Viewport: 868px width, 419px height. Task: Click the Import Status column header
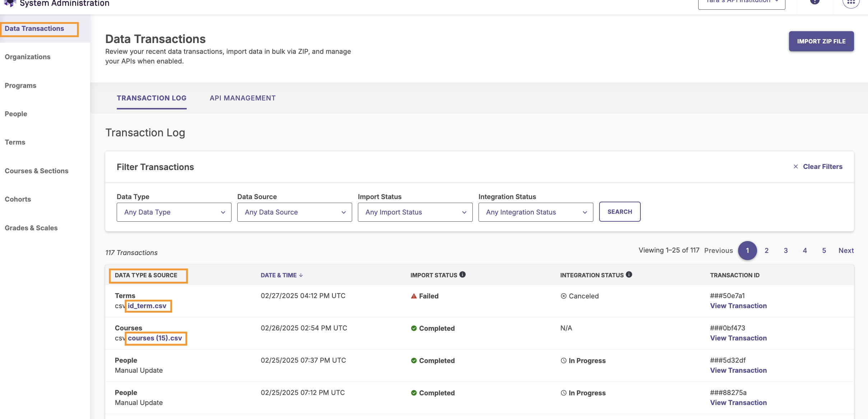tap(434, 275)
